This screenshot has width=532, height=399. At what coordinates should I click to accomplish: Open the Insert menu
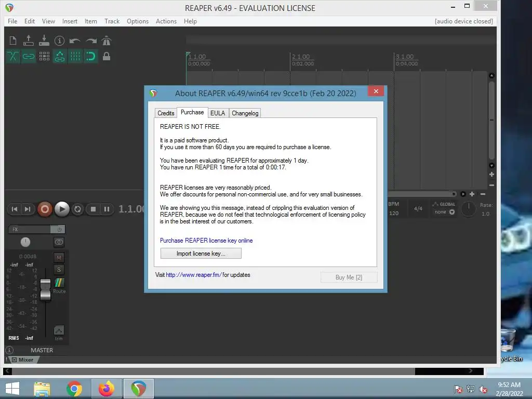click(70, 21)
